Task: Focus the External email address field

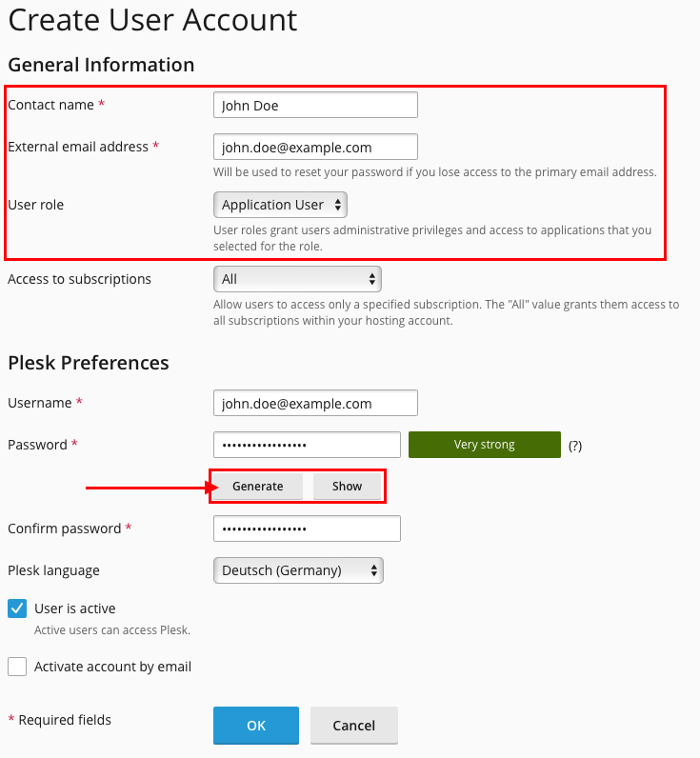Action: click(315, 147)
